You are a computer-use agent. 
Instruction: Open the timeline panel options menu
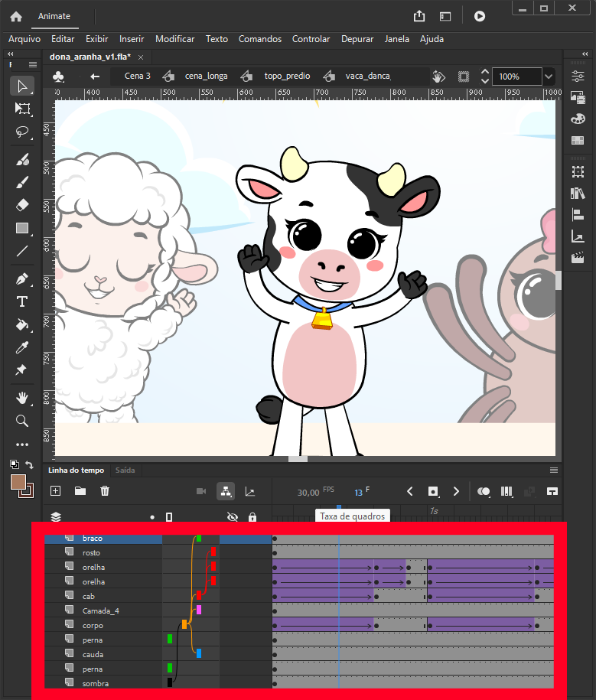coord(554,470)
